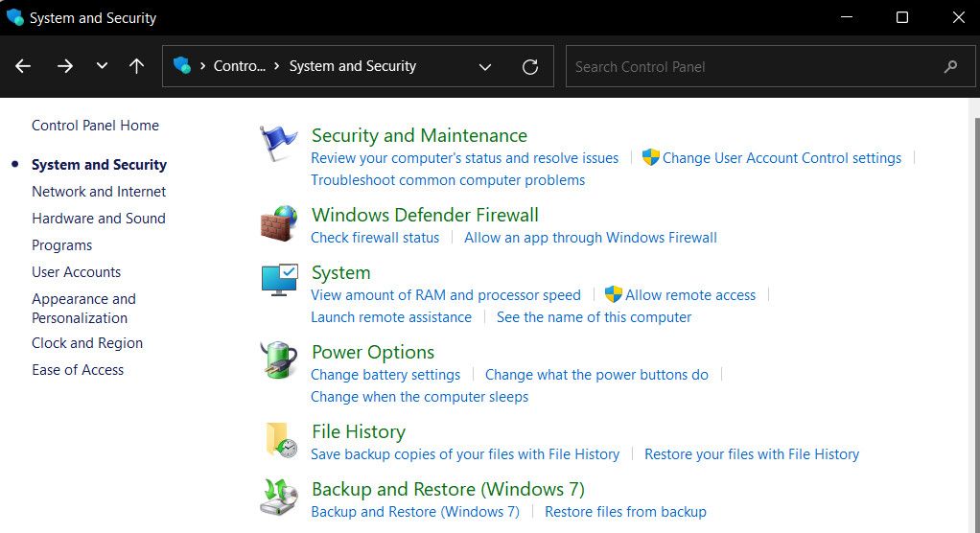
Task: Expand the address bar previous locations dropdown
Action: tap(485, 67)
